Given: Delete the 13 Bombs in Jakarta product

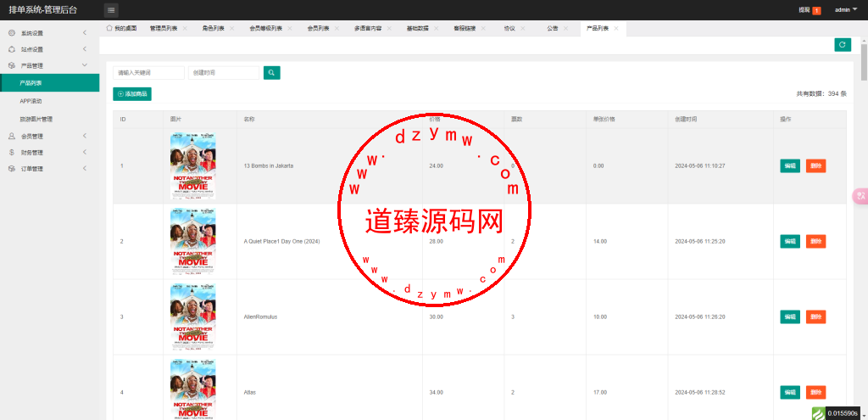Looking at the screenshot, I should point(816,165).
